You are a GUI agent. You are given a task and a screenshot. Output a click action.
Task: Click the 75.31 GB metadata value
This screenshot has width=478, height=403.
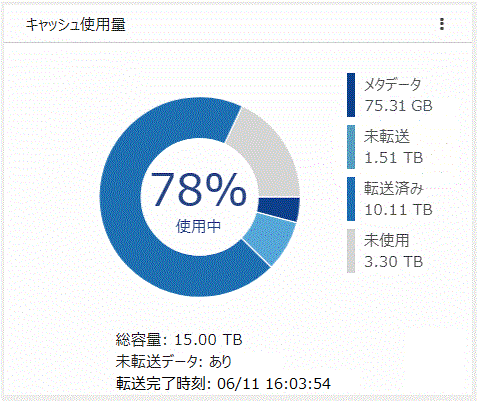coord(398,106)
